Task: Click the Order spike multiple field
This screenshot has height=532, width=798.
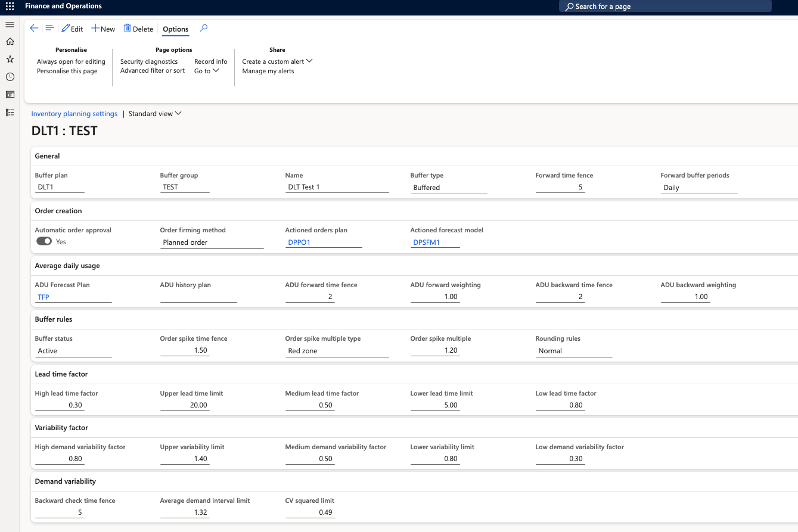Action: pyautogui.click(x=435, y=350)
